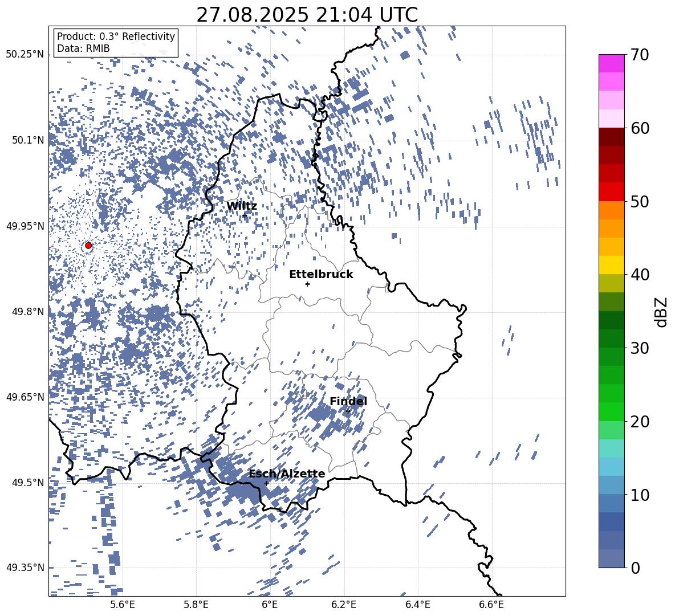The width and height of the screenshot is (675, 616).
Task: Click the 49.8°N latitude tick label
Action: pos(27,312)
